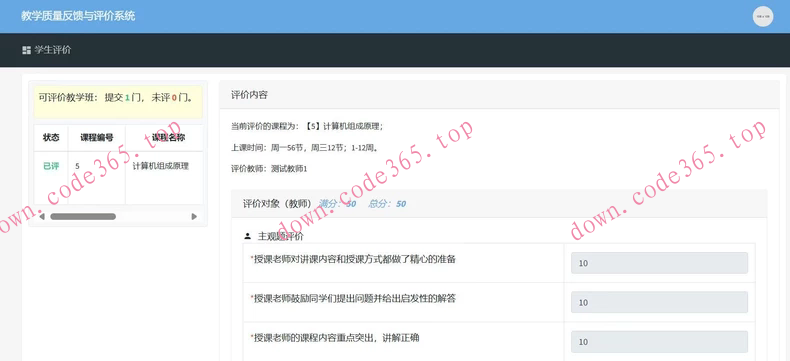Image resolution: width=790 pixels, height=361 pixels.
Task: Select the 计算机组成原理 course row
Action: click(118, 178)
